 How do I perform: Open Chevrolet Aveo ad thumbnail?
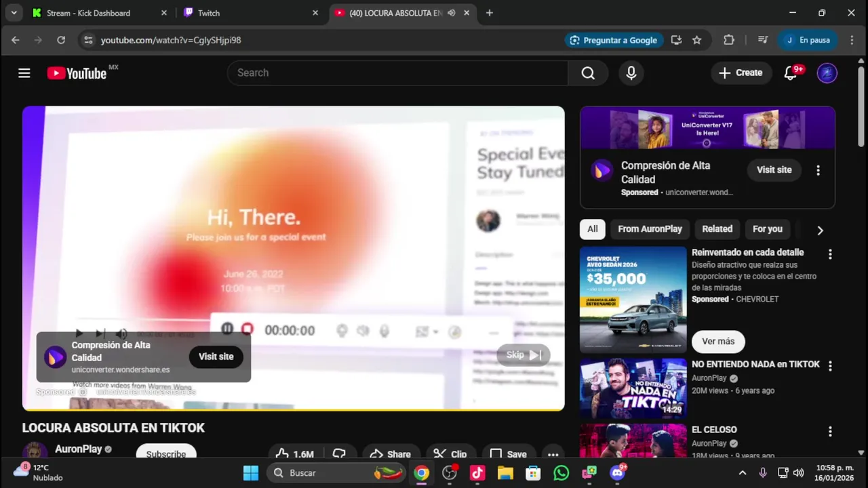[x=633, y=300]
